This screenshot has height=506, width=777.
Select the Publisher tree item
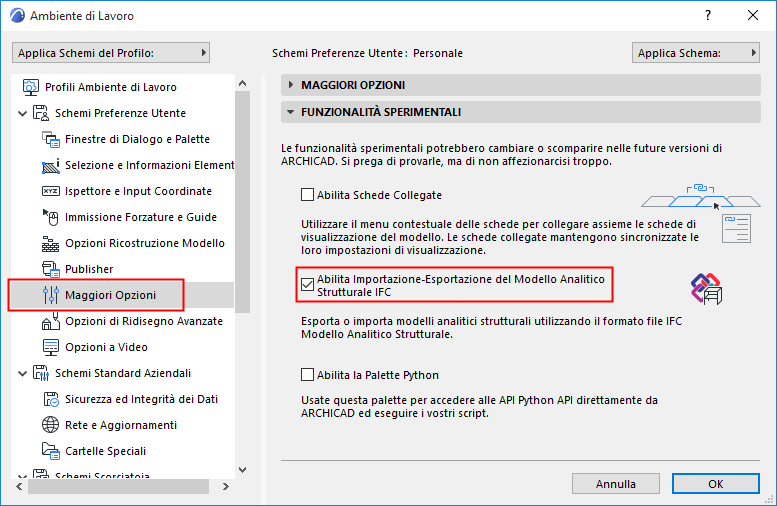89,269
